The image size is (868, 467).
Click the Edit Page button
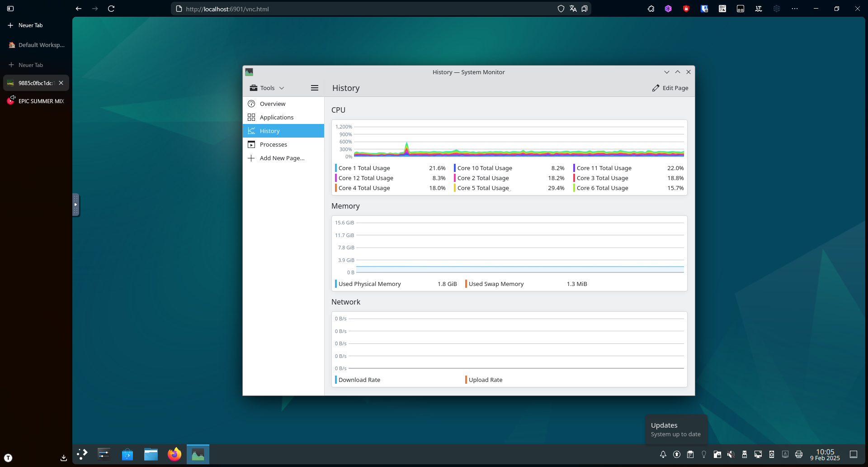coord(670,88)
